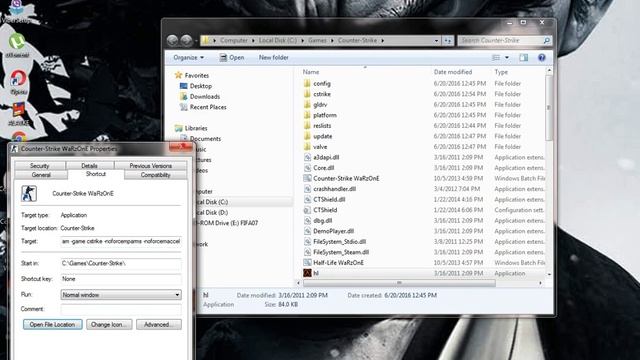
Task: Click the CTShield.dll file icon
Action: [x=307, y=200]
